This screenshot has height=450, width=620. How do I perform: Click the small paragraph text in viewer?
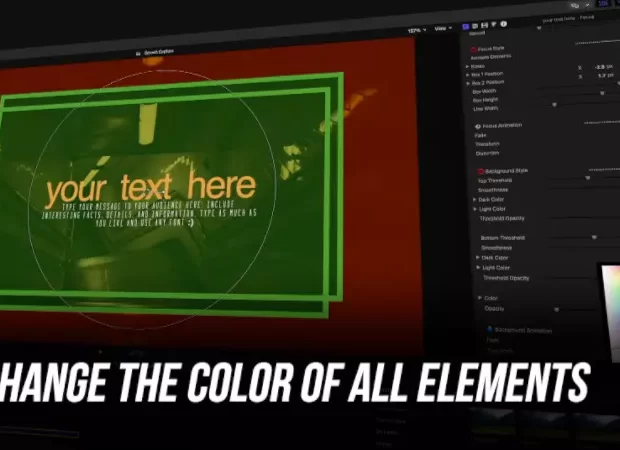(x=149, y=214)
